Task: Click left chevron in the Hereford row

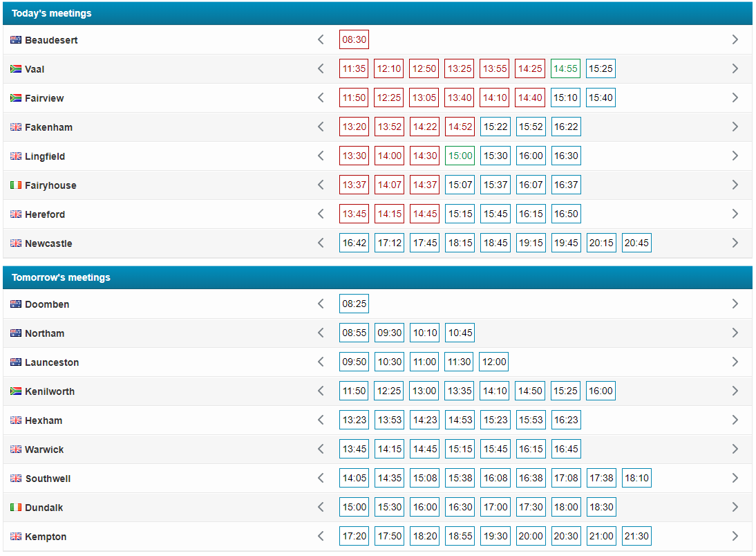Action: point(321,214)
